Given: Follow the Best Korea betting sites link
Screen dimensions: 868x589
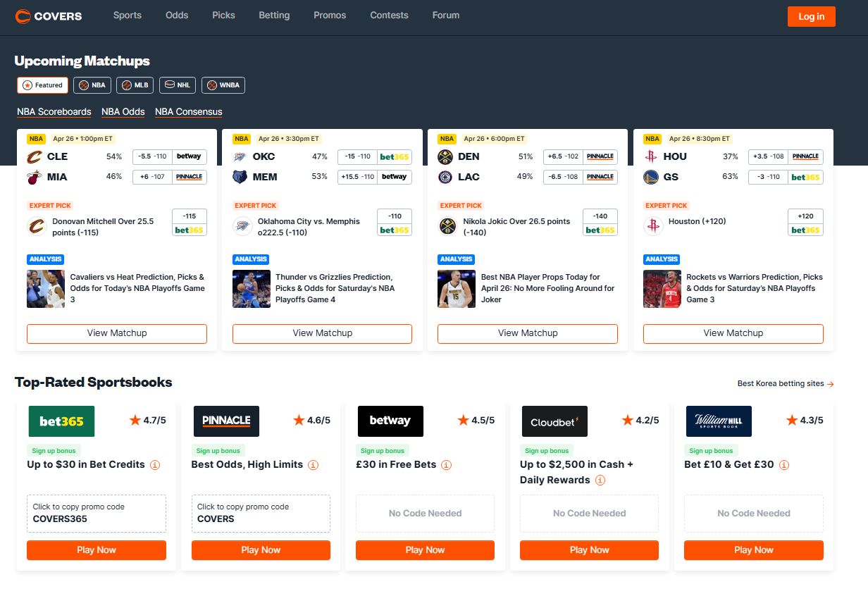Looking at the screenshot, I should [x=785, y=384].
